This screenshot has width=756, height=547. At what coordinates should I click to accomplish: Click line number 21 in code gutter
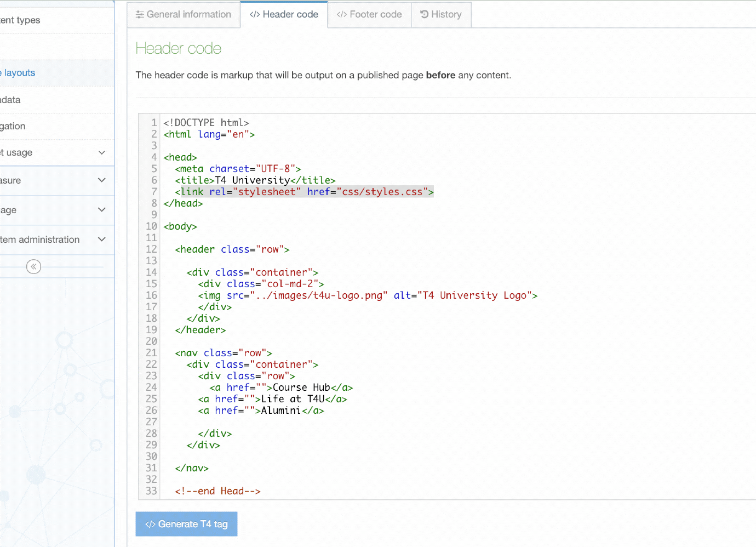coord(151,353)
